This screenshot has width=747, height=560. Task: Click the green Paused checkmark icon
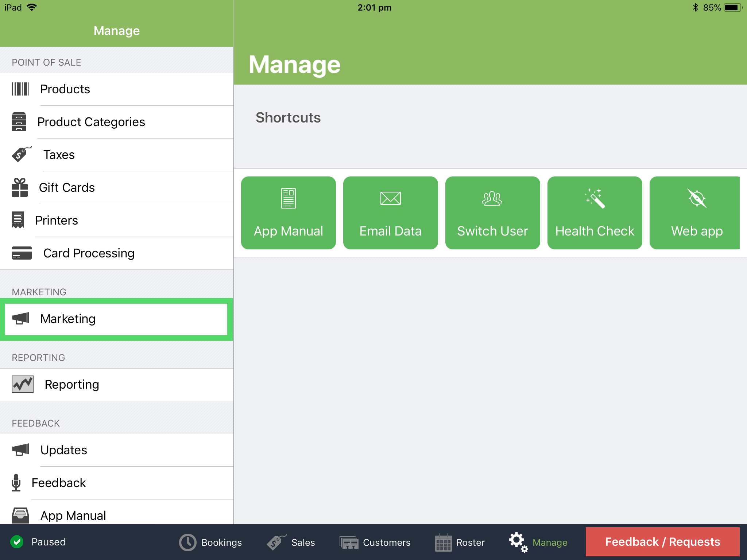click(x=17, y=542)
